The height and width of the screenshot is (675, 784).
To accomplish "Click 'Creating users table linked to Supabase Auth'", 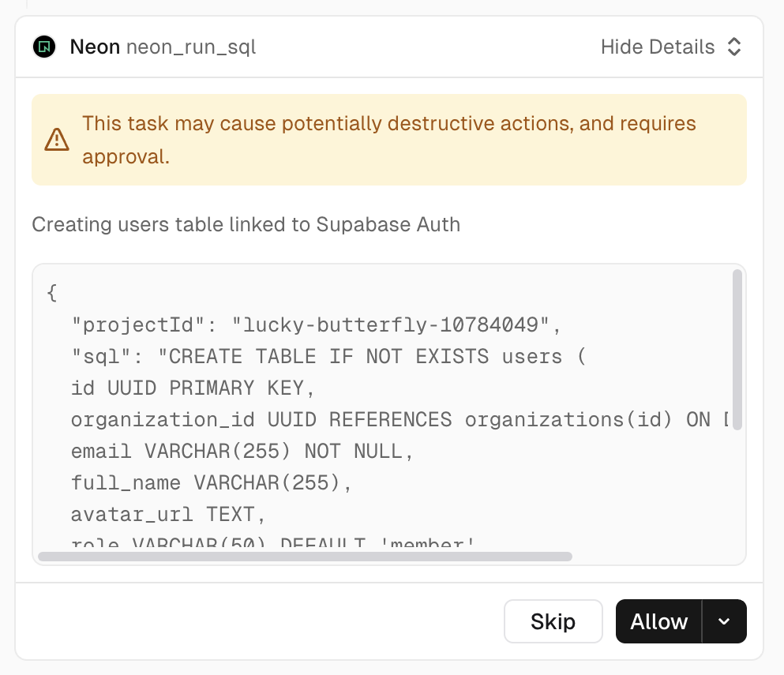I will click(x=246, y=224).
